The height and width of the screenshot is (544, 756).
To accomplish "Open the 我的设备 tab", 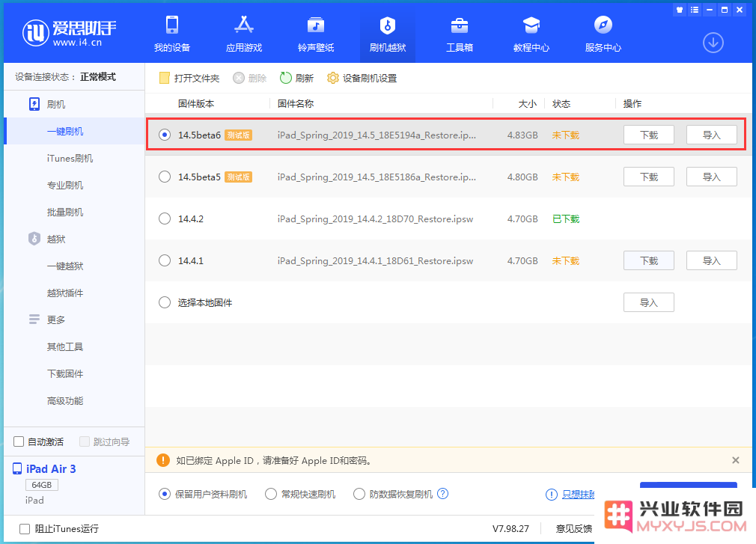I will 172,34.
